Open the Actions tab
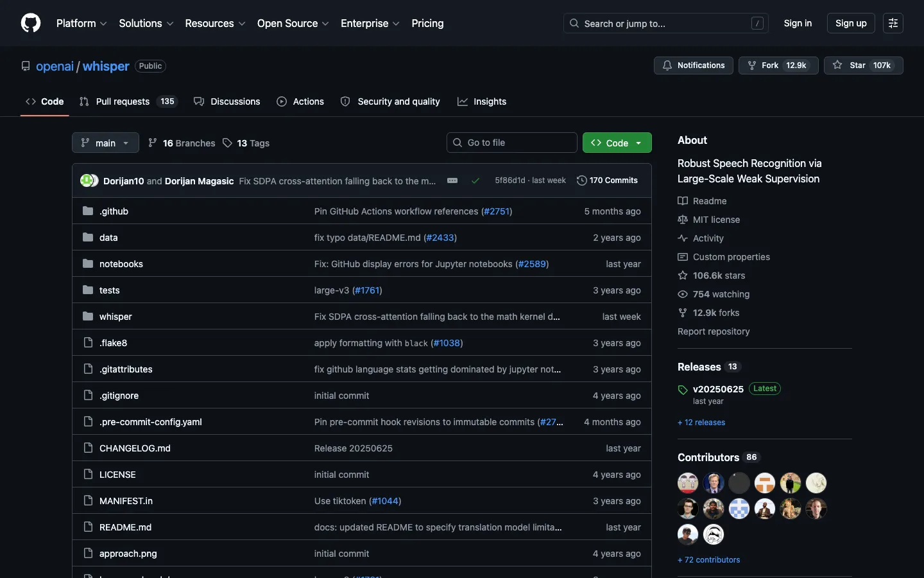Viewport: 924px width, 578px height. (x=300, y=101)
